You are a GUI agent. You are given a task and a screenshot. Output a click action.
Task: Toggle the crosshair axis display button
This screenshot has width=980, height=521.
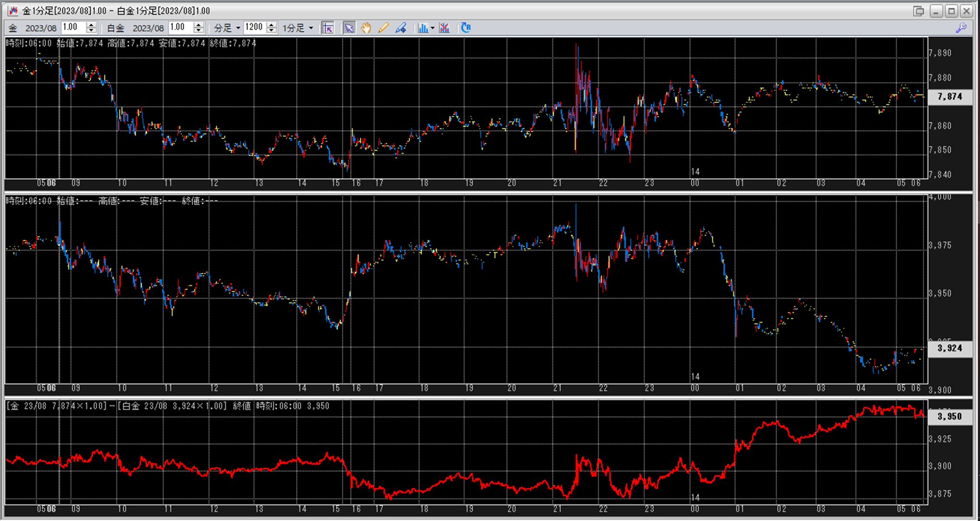coord(328,28)
